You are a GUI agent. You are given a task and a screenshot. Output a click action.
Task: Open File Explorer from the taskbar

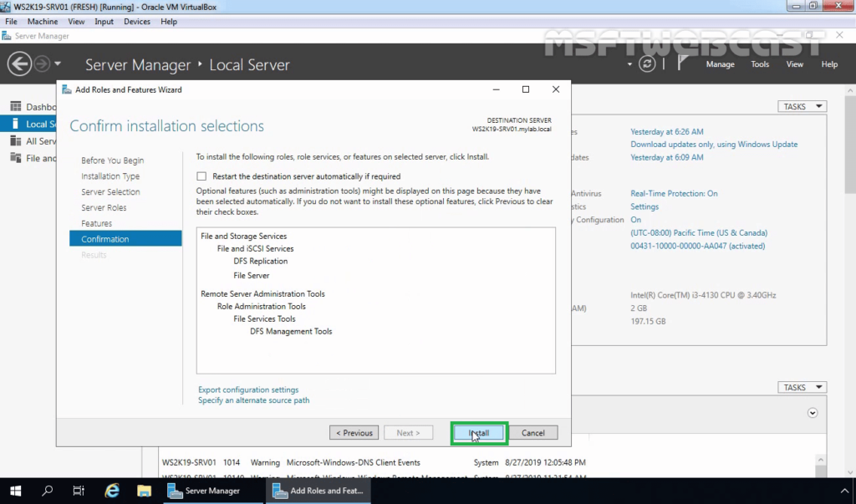[x=144, y=491]
